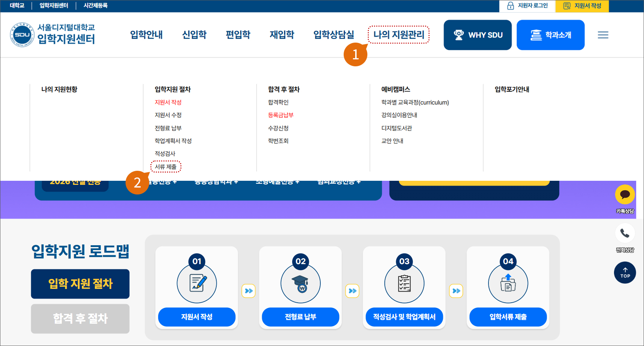The image size is (644, 346).
Task: Click 수강신청 submenu link
Action: coord(278,128)
